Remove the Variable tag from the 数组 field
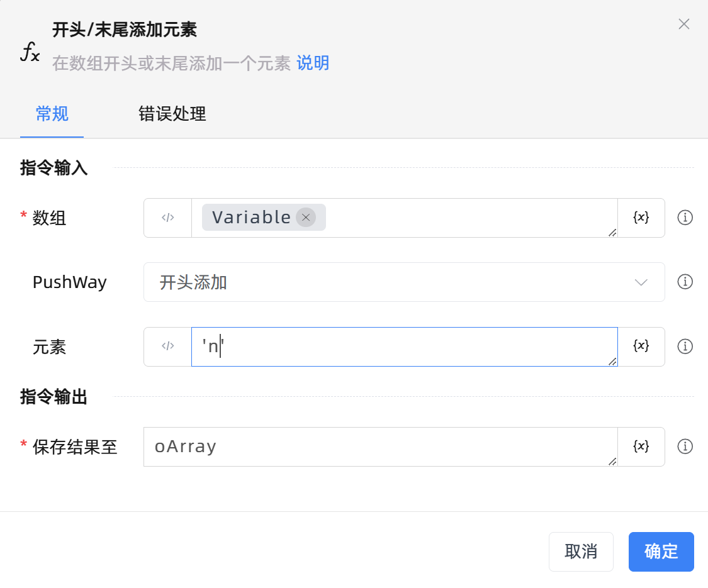The height and width of the screenshot is (588, 708). [x=306, y=217]
